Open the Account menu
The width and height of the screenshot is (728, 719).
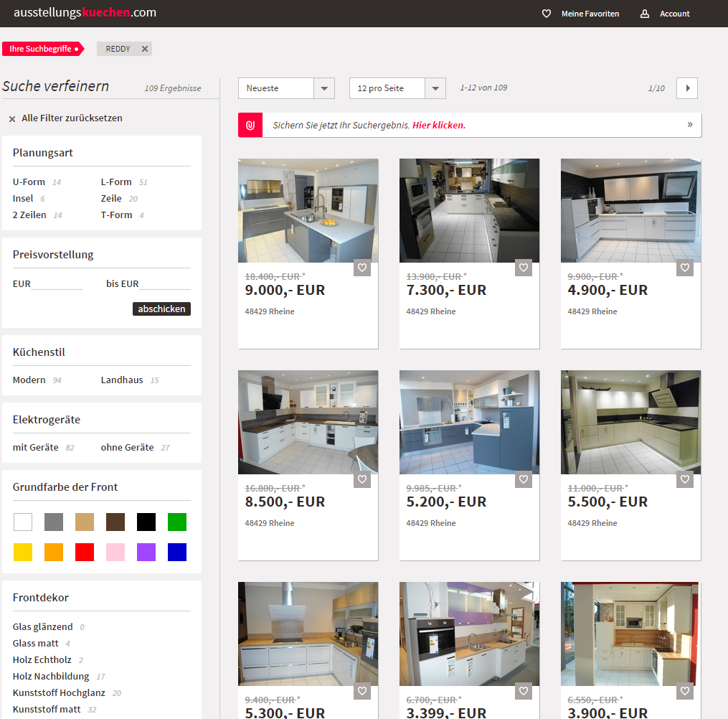coord(675,14)
